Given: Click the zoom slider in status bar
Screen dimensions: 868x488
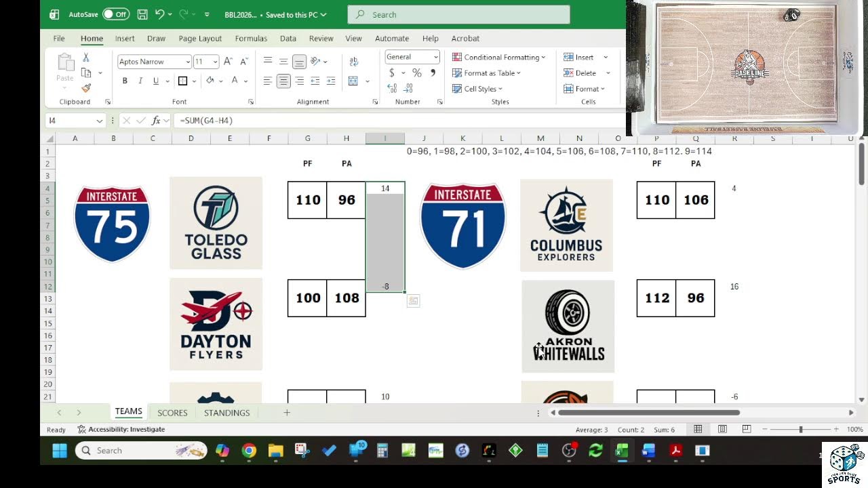Looking at the screenshot, I should tap(801, 430).
